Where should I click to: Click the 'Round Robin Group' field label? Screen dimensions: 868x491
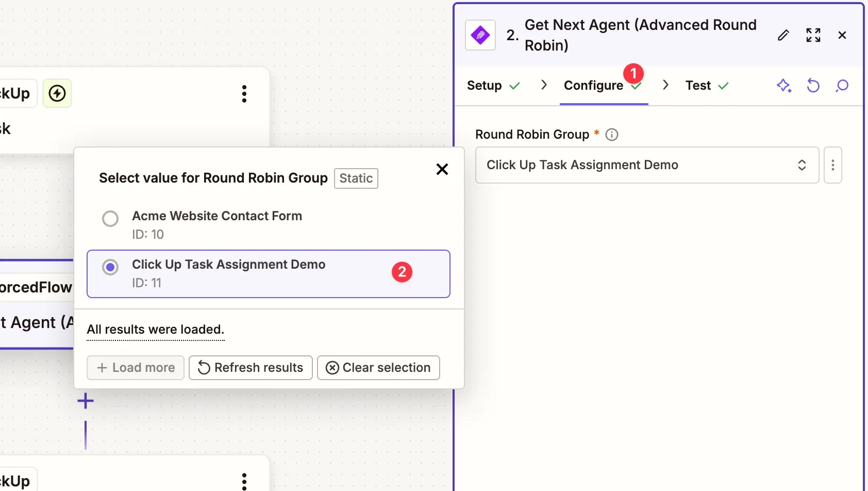[x=532, y=135]
